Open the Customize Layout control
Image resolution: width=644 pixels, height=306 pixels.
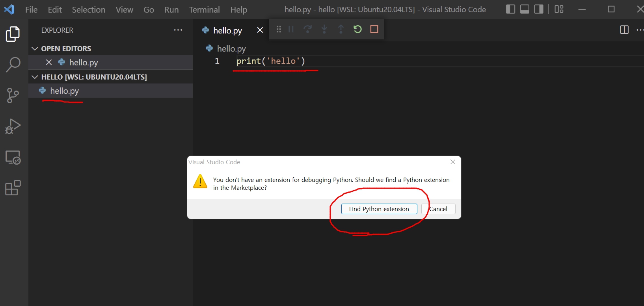(x=559, y=9)
